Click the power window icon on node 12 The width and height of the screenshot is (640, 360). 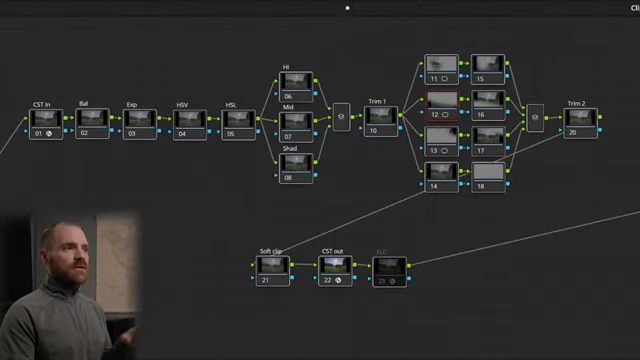[x=445, y=115]
